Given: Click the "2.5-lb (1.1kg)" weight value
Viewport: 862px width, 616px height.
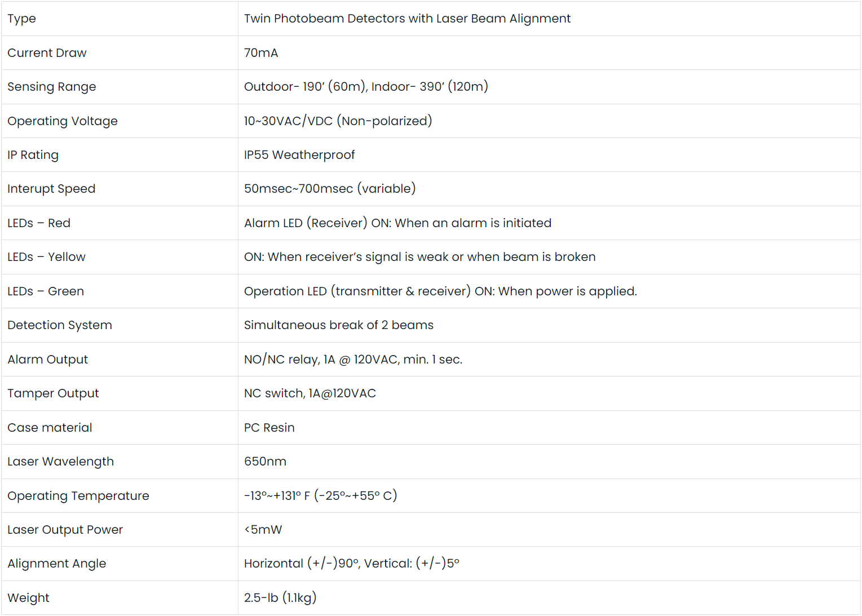Looking at the screenshot, I should [x=280, y=598].
